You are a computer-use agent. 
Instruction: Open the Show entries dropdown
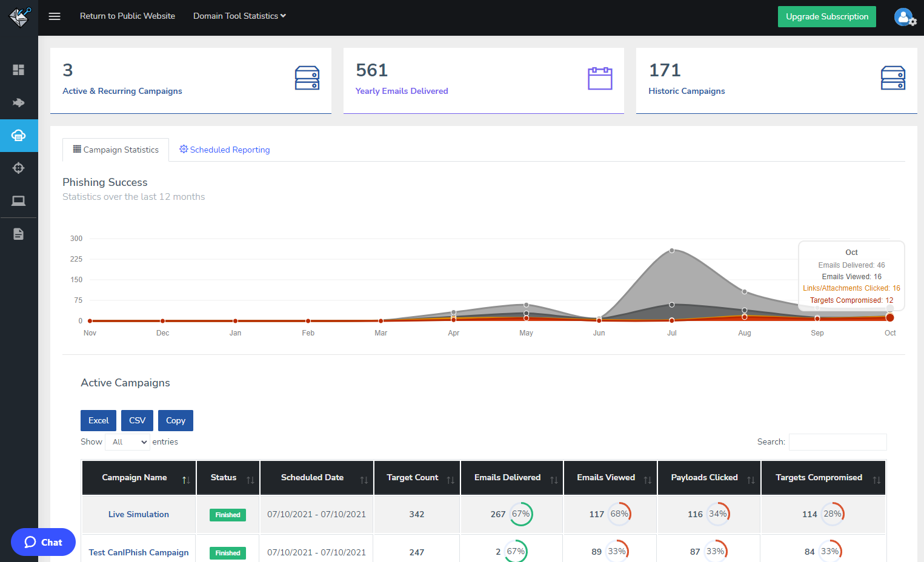click(x=127, y=441)
